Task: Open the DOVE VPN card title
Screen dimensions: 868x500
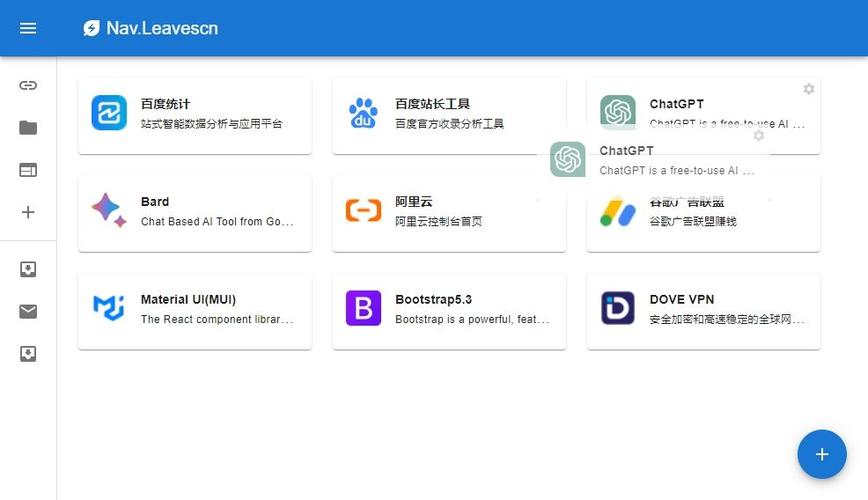Action: click(681, 300)
